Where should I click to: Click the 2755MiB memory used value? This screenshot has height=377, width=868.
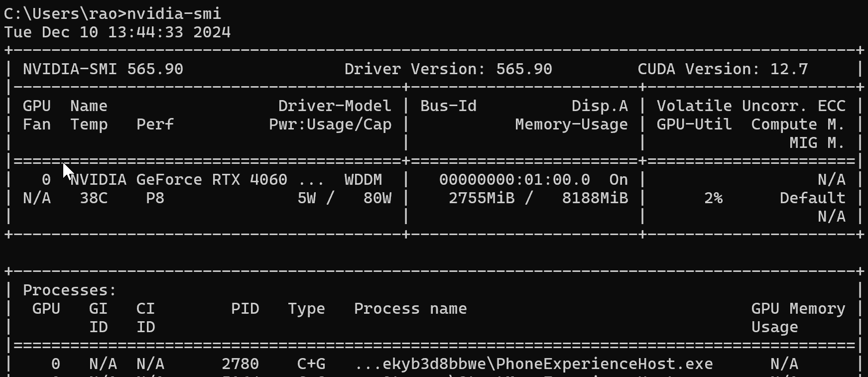click(x=482, y=198)
